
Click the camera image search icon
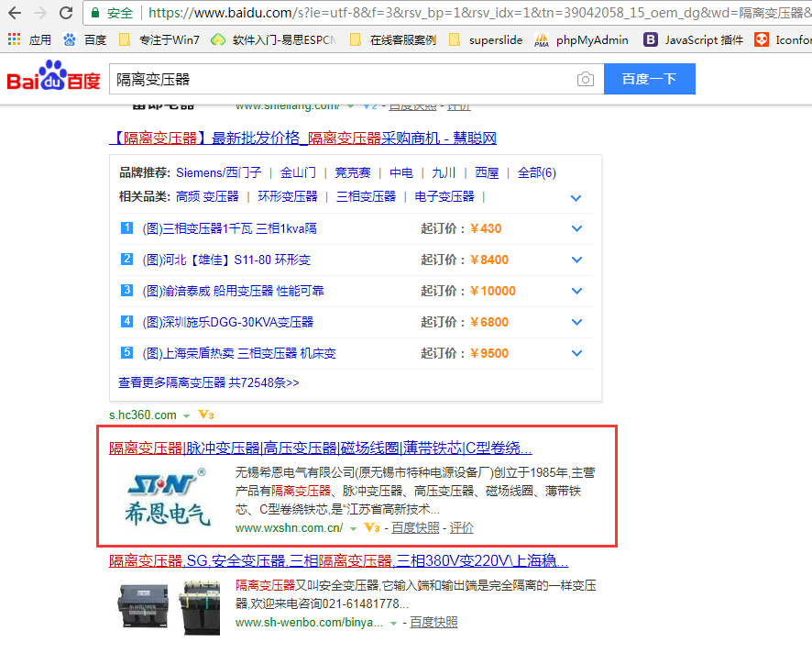(x=586, y=79)
